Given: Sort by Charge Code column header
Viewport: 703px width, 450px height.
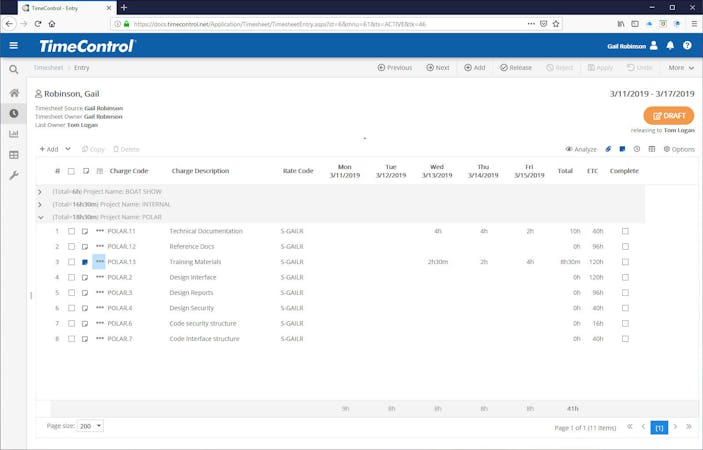Looking at the screenshot, I should pyautogui.click(x=129, y=171).
